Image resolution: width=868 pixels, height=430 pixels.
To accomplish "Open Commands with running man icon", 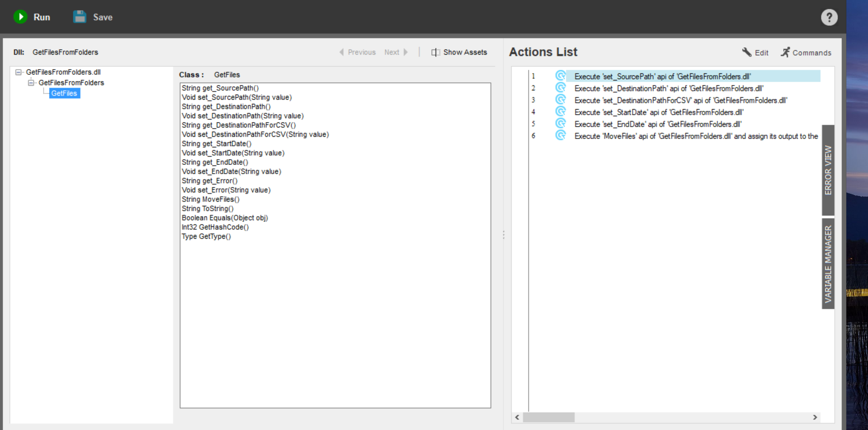I will tap(785, 53).
